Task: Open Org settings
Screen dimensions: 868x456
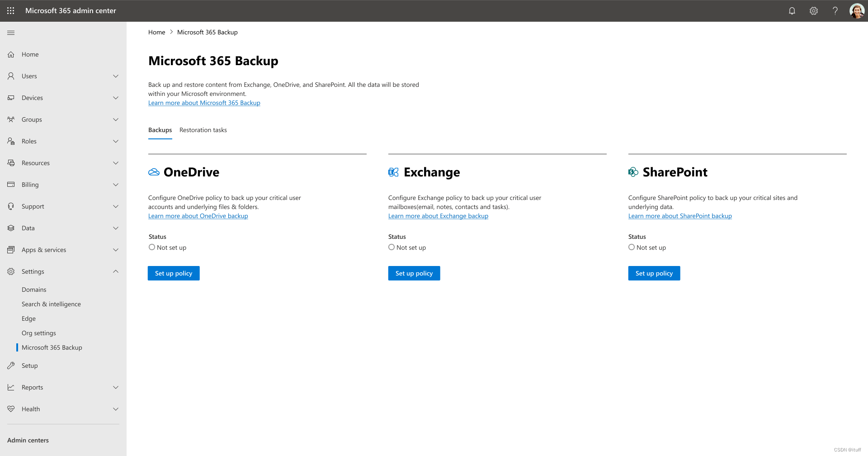Action: click(x=39, y=333)
